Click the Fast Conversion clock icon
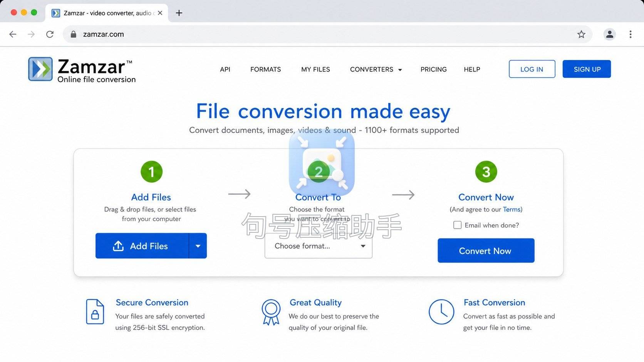The height and width of the screenshot is (362, 644). [441, 312]
